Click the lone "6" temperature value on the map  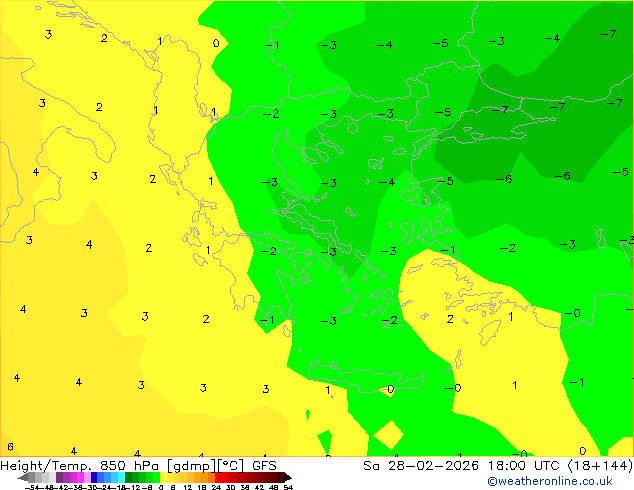pyautogui.click(x=10, y=447)
